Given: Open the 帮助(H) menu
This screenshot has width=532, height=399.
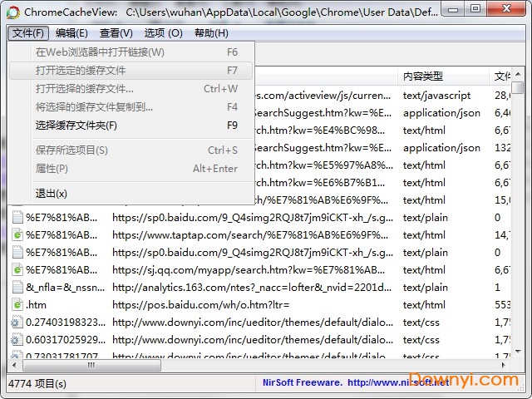Looking at the screenshot, I should tap(211, 33).
